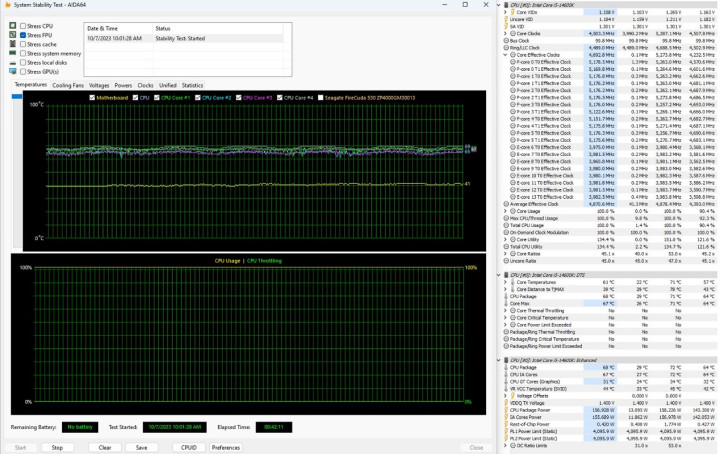
Task: Switch to the Cooling Fans tab
Action: (68, 85)
